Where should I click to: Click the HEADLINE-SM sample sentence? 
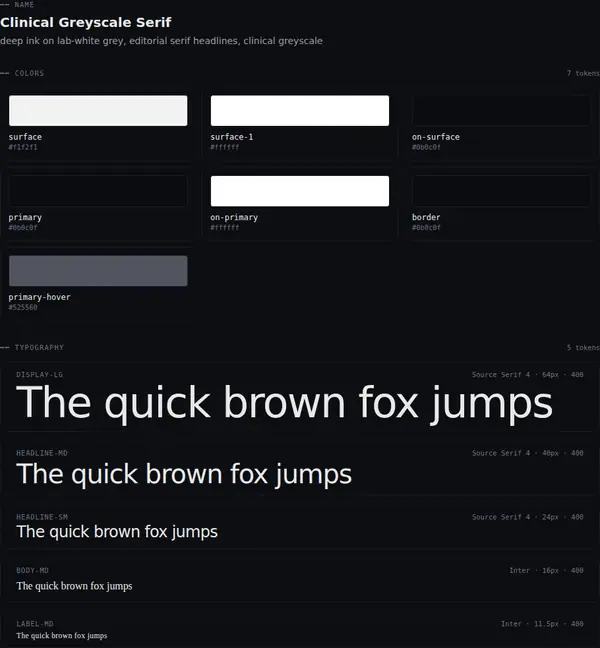(117, 532)
